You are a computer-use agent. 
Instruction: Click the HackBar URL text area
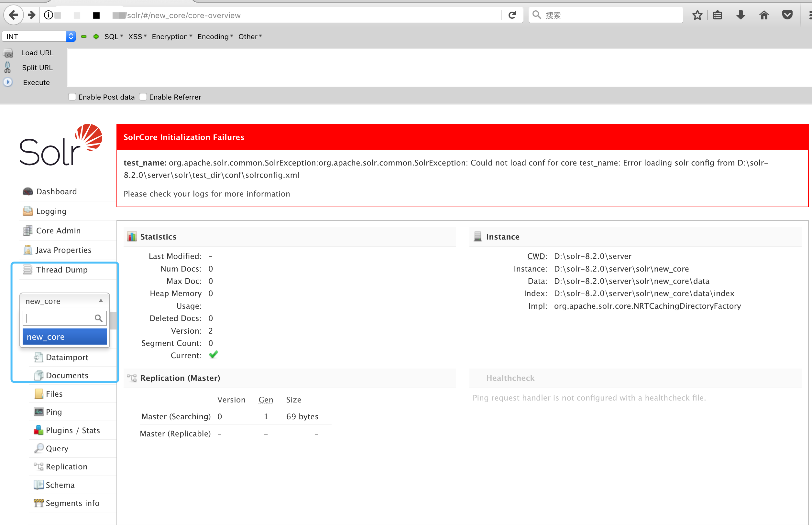click(x=439, y=67)
